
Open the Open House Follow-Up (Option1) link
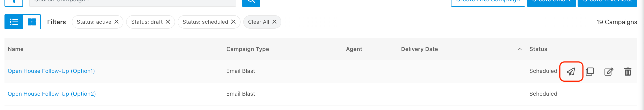51,71
